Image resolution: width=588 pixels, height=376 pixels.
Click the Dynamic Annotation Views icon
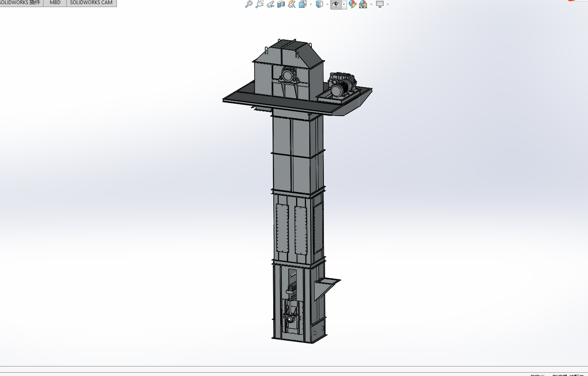click(292, 4)
